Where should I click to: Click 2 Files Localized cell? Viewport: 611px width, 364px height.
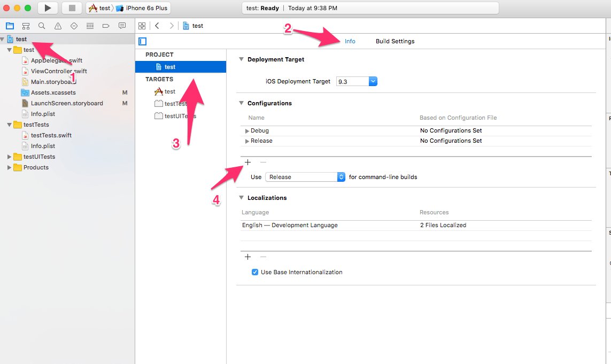click(x=443, y=225)
